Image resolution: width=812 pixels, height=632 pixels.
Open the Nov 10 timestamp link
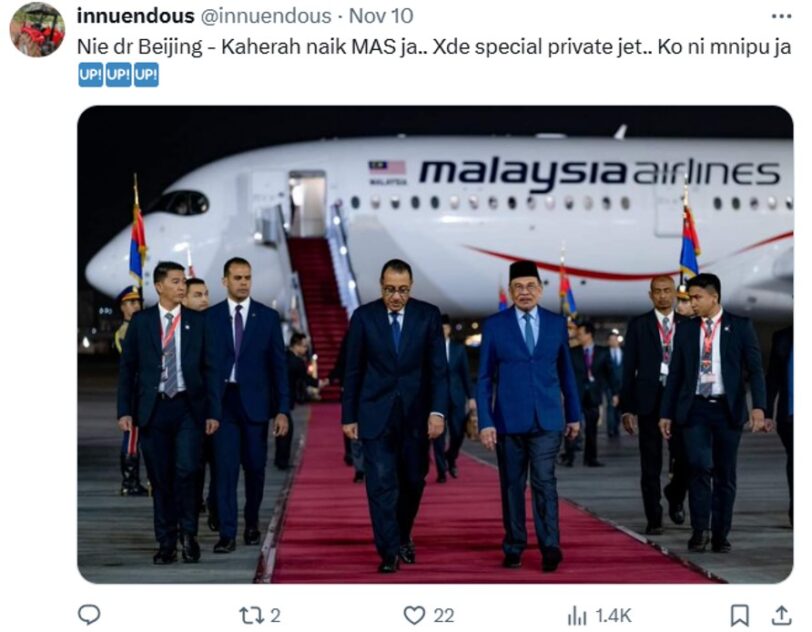pos(381,16)
